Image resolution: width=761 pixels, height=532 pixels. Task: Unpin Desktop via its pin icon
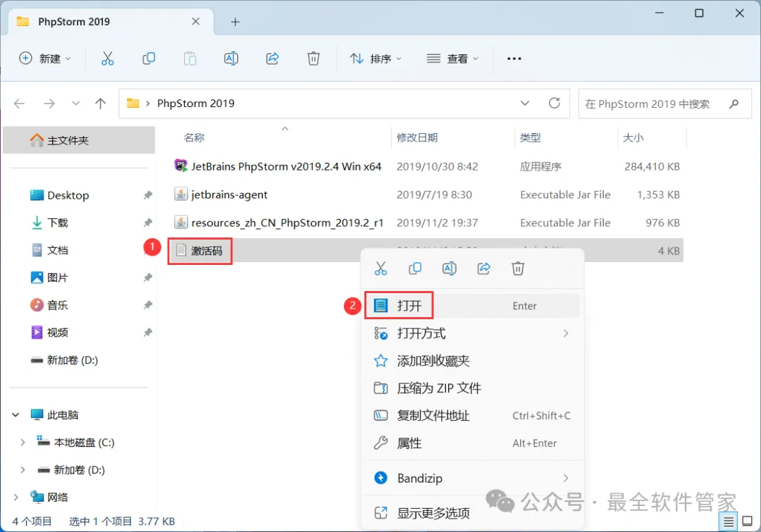(147, 195)
